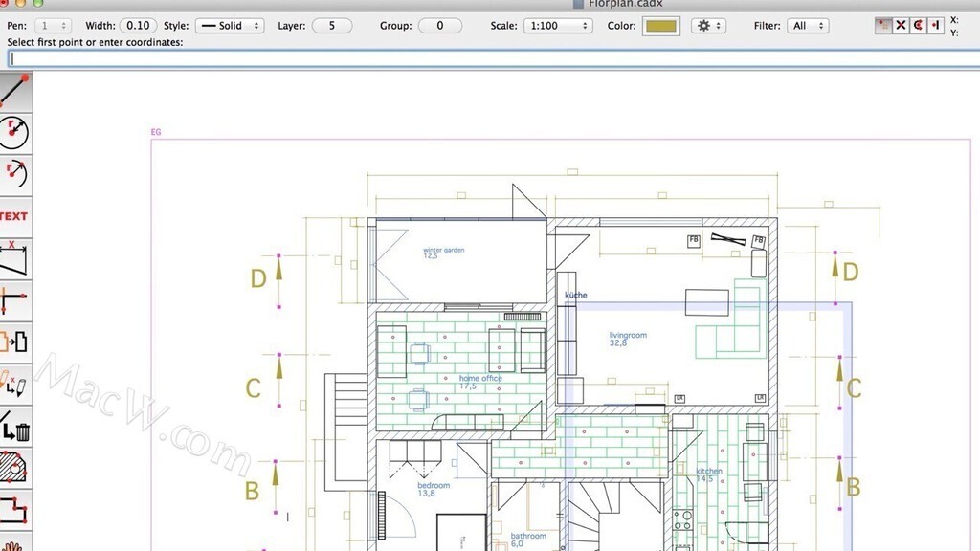Click the 'winter garden' room label
The height and width of the screenshot is (551, 980).
tap(444, 250)
